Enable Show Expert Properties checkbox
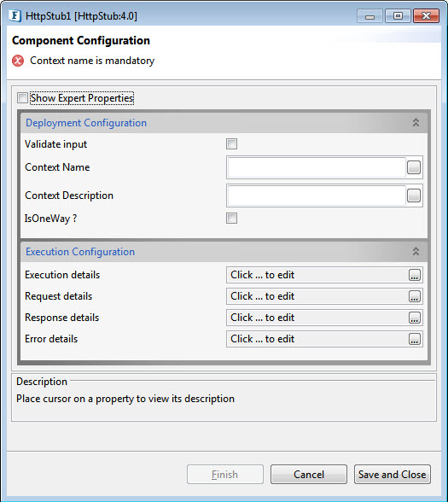The height and width of the screenshot is (502, 448). pos(22,97)
